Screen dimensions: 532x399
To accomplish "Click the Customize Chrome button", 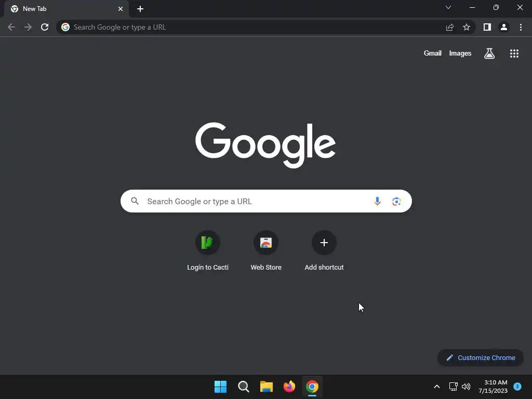I will tap(481, 357).
